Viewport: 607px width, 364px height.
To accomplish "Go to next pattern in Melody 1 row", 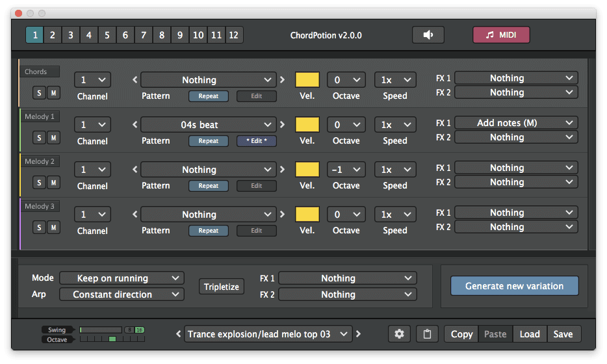I will [282, 125].
